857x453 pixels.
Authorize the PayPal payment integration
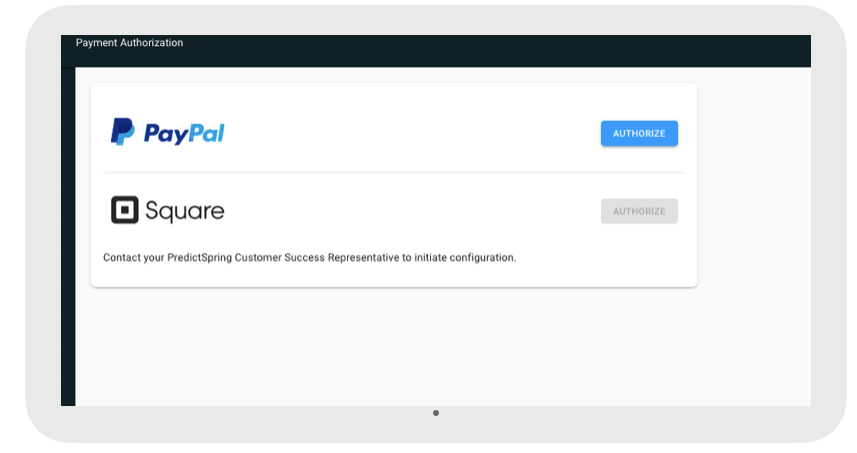[x=639, y=133]
